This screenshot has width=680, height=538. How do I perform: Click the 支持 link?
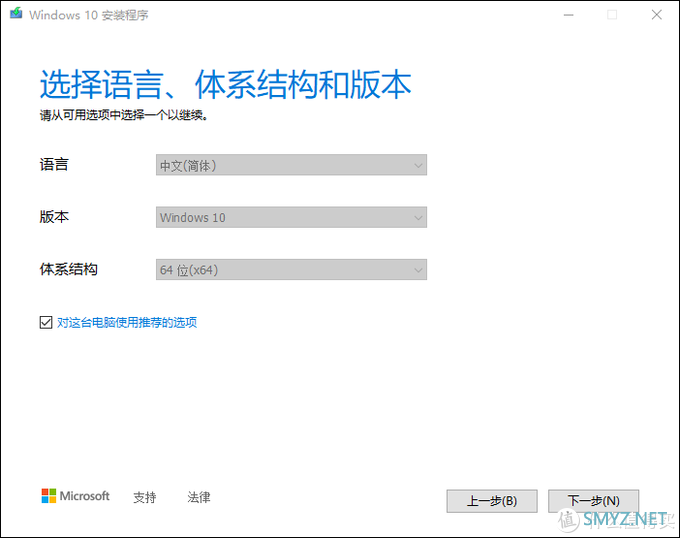tap(144, 497)
